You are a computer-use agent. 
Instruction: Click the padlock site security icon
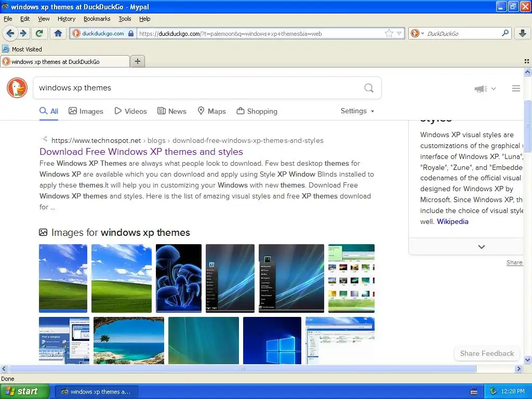(x=130, y=33)
